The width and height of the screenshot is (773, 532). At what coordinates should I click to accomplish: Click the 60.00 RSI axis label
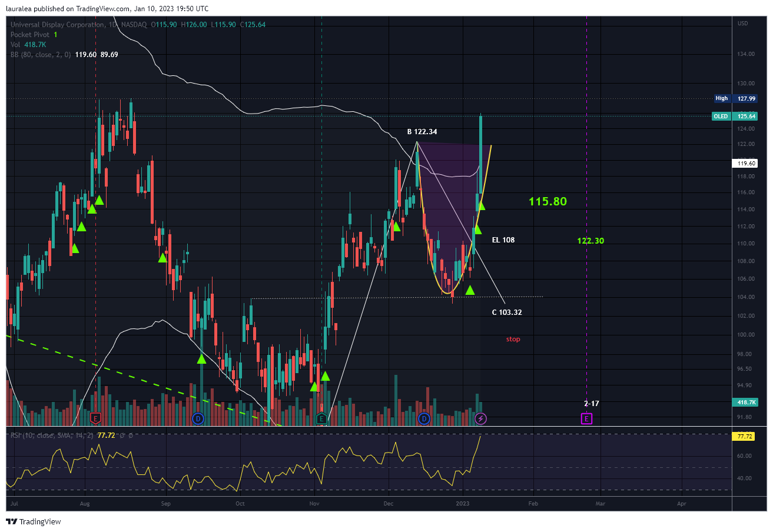[x=745, y=456]
